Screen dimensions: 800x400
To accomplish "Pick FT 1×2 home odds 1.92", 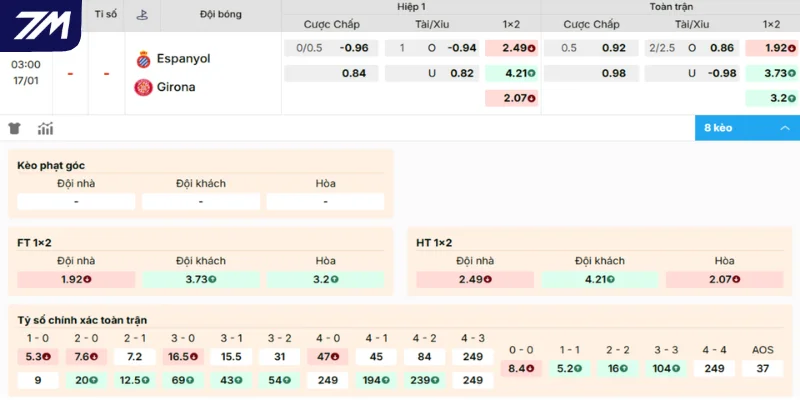I will (76, 280).
